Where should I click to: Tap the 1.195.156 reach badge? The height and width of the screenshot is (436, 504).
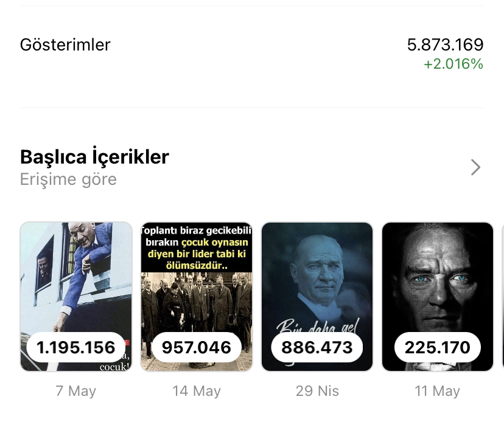76,347
